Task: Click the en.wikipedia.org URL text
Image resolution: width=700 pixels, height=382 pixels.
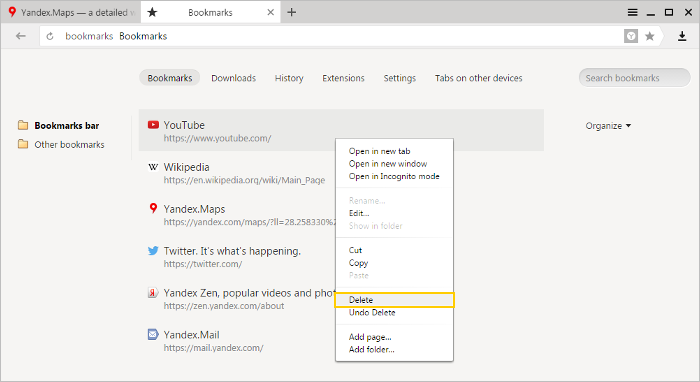Action: point(244,180)
